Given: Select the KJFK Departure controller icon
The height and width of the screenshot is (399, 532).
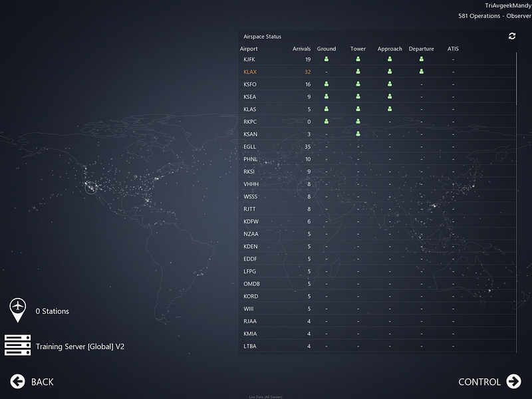Looking at the screenshot, I should (422, 59).
